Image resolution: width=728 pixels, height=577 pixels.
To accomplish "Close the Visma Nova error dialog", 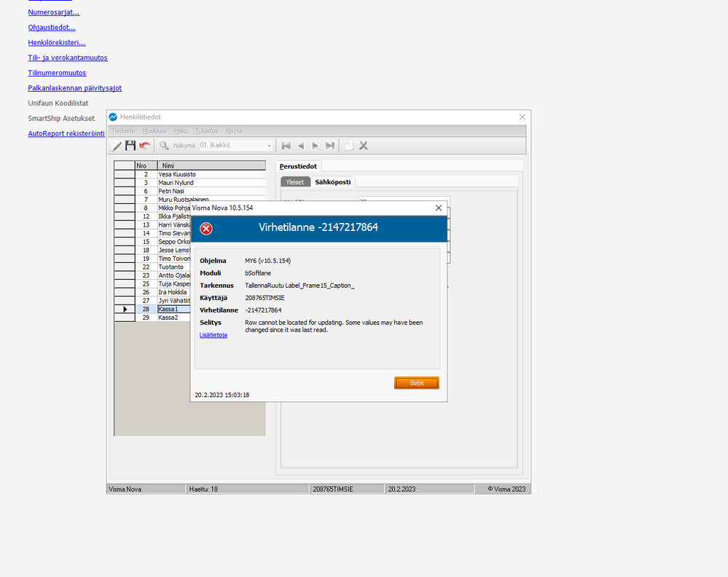I will click(438, 208).
